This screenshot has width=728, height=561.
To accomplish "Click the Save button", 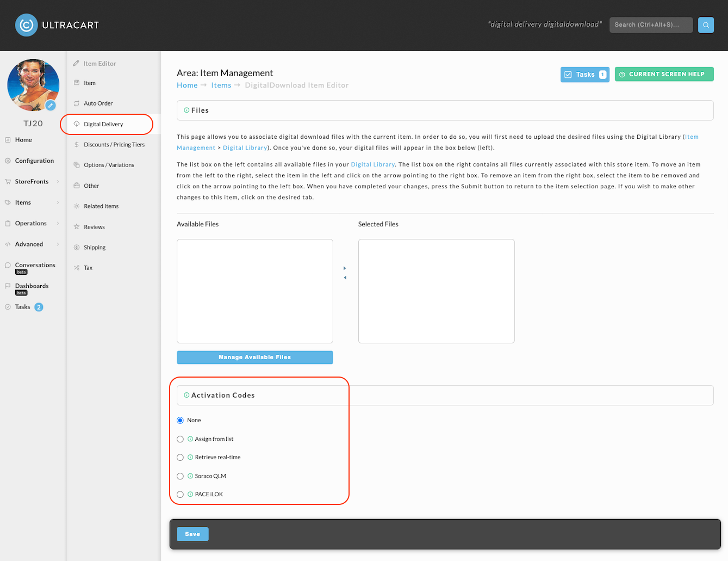I will point(192,534).
